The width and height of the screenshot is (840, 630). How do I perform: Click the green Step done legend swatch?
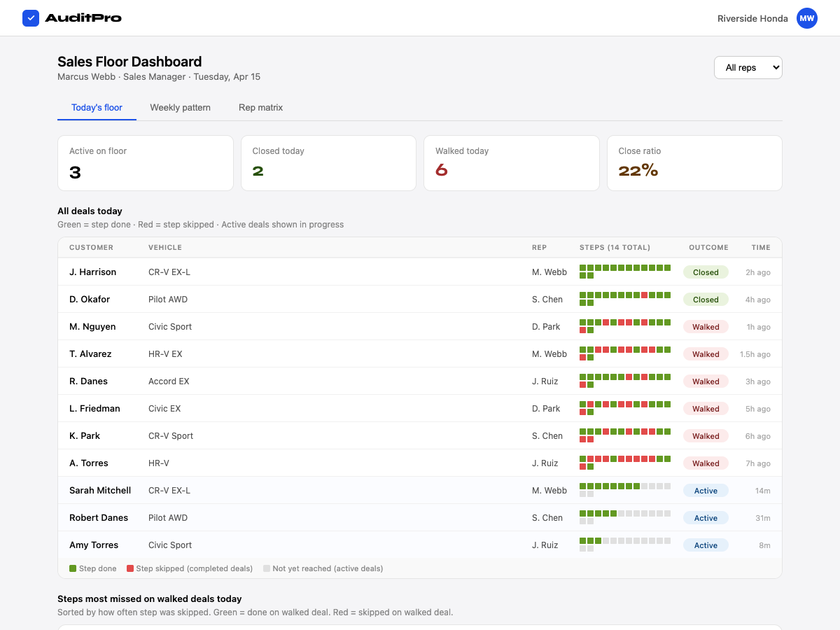click(x=73, y=568)
